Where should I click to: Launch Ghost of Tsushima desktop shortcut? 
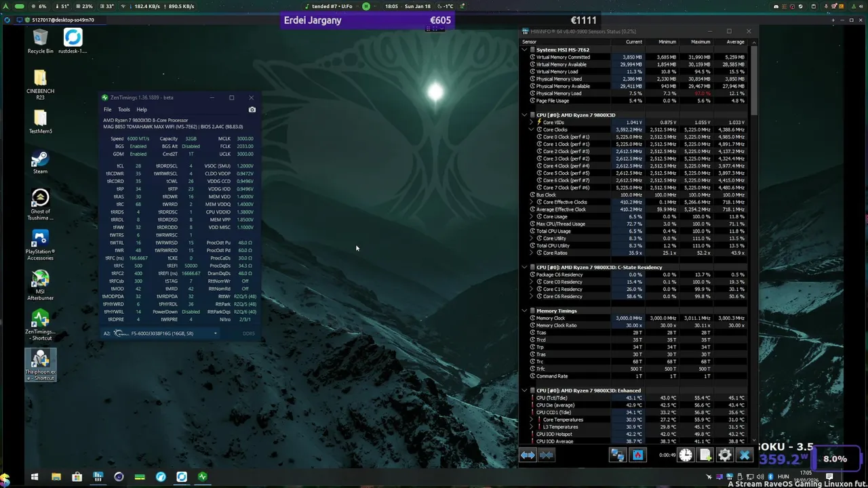40,205
